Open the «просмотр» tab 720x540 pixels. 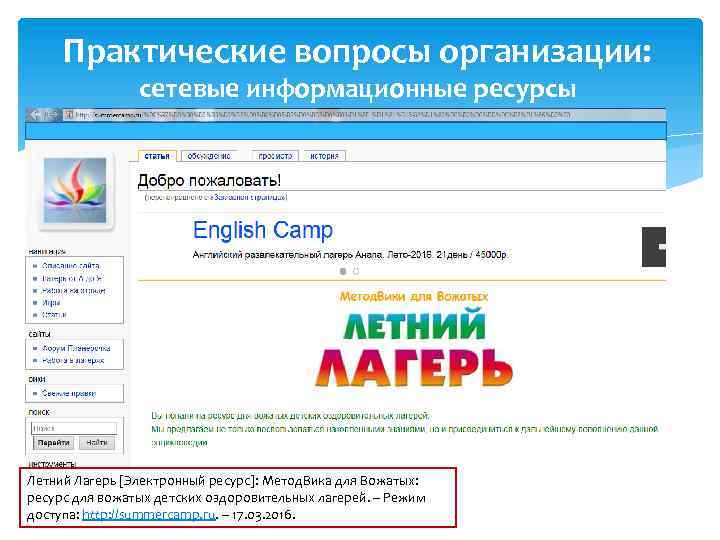[275, 156]
